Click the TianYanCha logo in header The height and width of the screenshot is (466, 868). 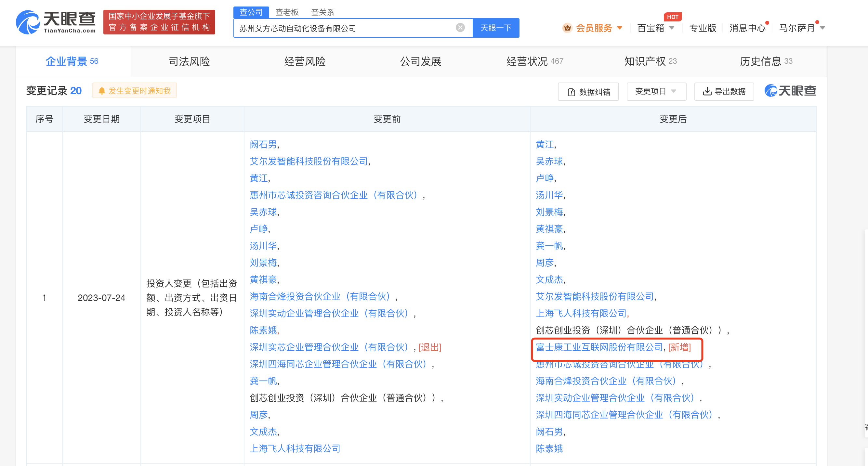point(56,22)
